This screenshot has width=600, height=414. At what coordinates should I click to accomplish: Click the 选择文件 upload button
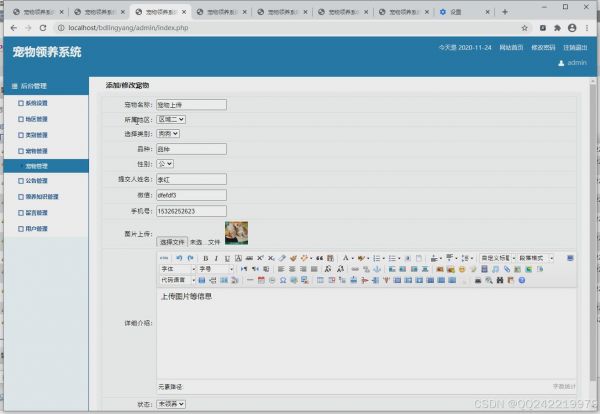point(172,242)
